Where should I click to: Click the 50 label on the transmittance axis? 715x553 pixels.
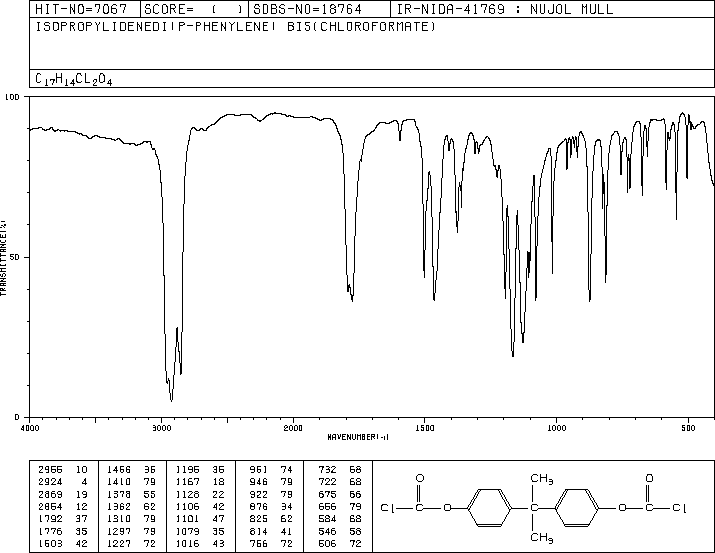(x=15, y=257)
